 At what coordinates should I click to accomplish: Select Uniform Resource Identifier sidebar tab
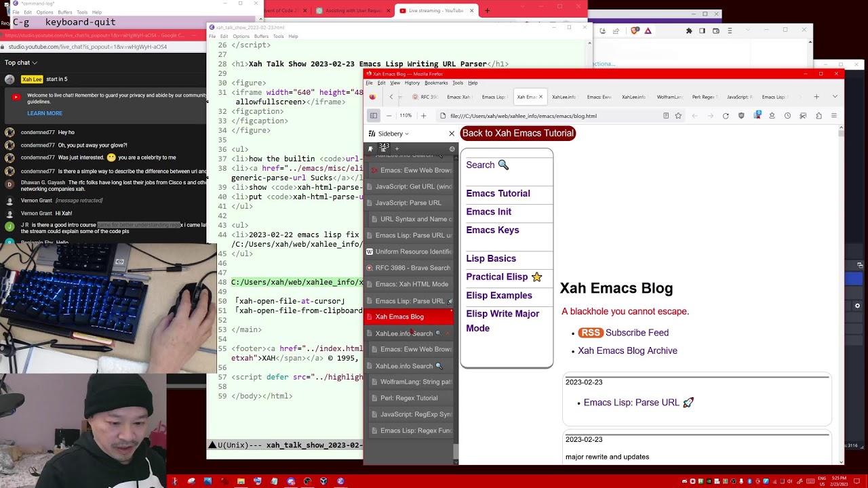pos(409,251)
